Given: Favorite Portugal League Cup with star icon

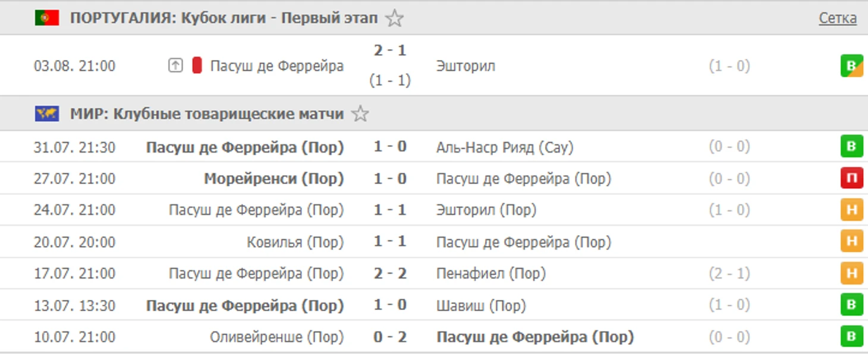Looking at the screenshot, I should (394, 18).
